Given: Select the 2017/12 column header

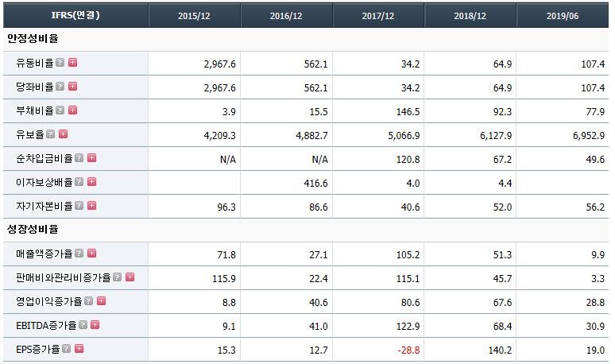Looking at the screenshot, I should coord(378,16).
